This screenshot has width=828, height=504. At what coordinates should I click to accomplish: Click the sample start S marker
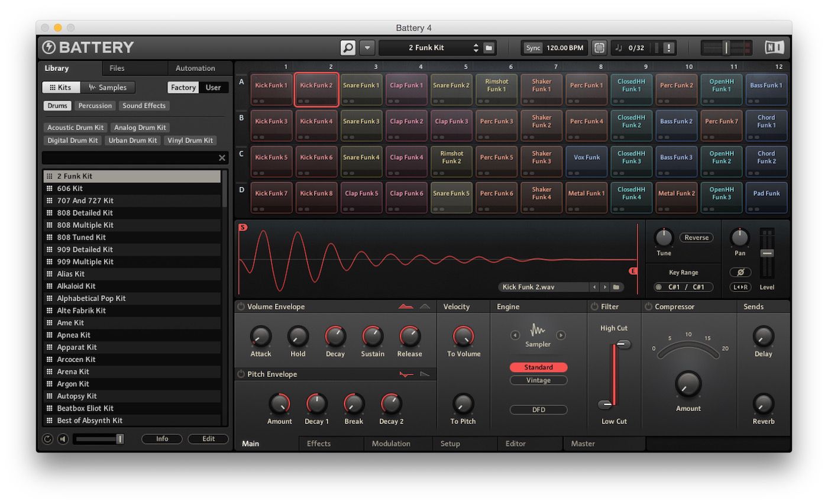[x=242, y=227]
